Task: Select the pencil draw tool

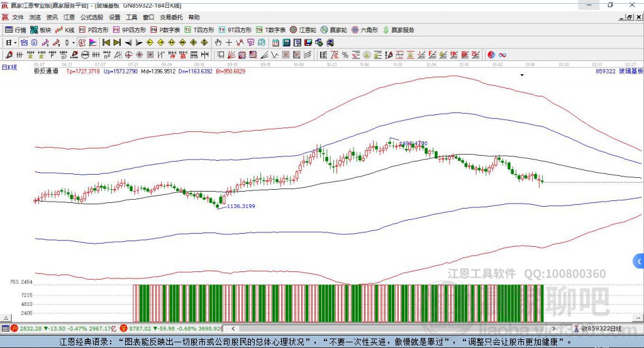Action: coord(9,55)
